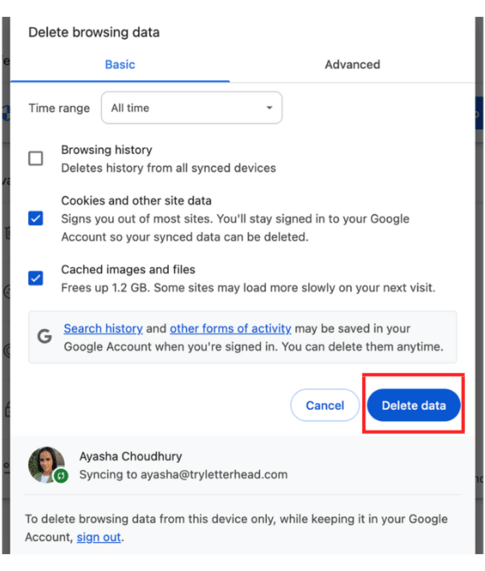The width and height of the screenshot is (485, 571).
Task: Click the Browsing history label text
Action: pyautogui.click(x=107, y=150)
